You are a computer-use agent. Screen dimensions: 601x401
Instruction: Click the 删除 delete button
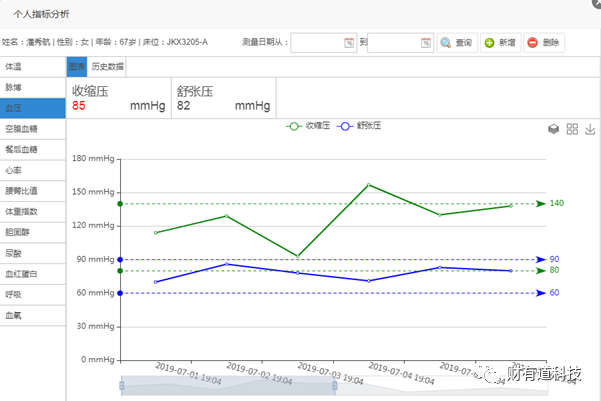click(x=544, y=43)
